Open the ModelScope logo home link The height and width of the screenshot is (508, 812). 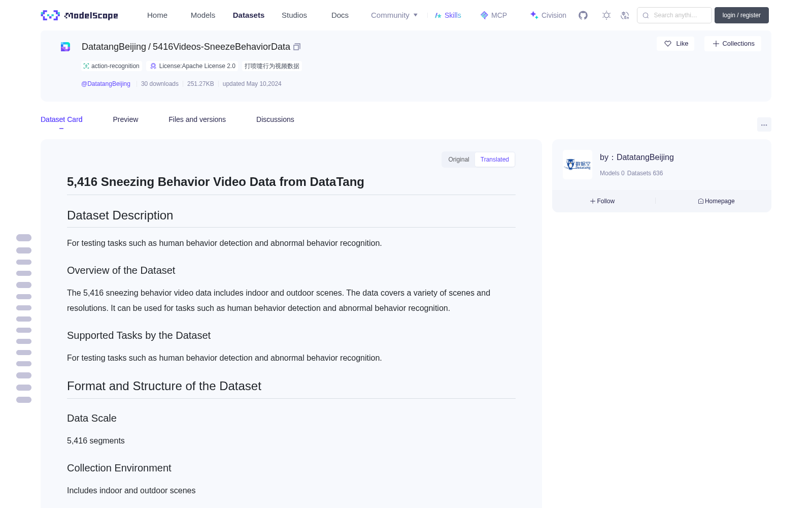coord(79,15)
